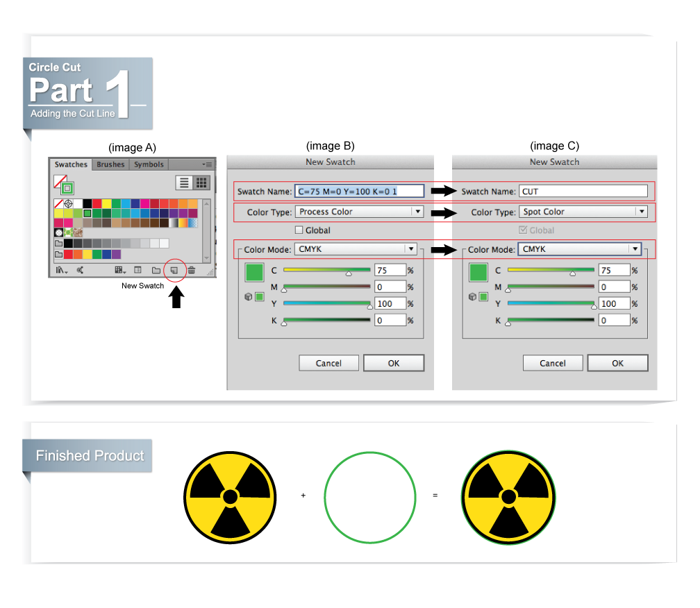Click Swatch Name field containing CUT
Image resolution: width=700 pixels, height=608 pixels.
pyautogui.click(x=583, y=192)
